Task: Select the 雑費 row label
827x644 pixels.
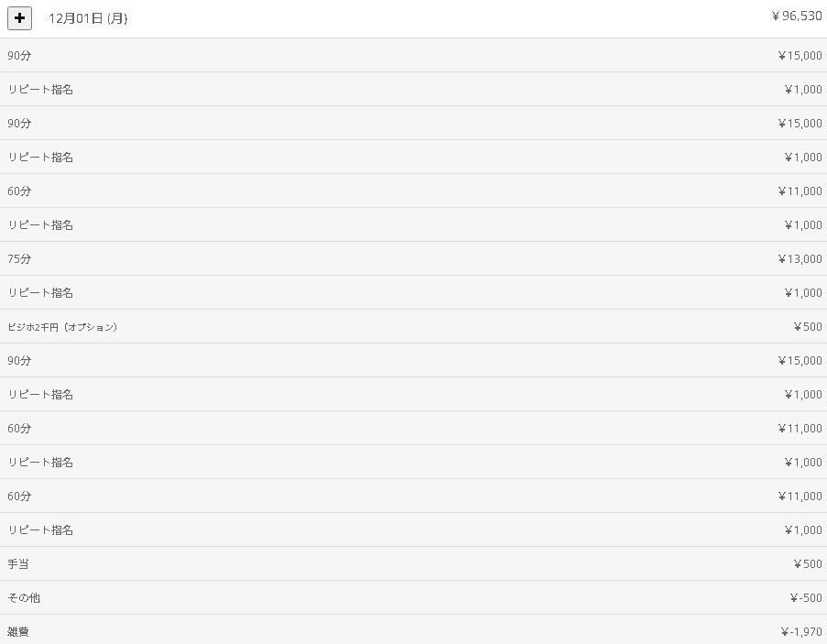Action: [x=18, y=632]
